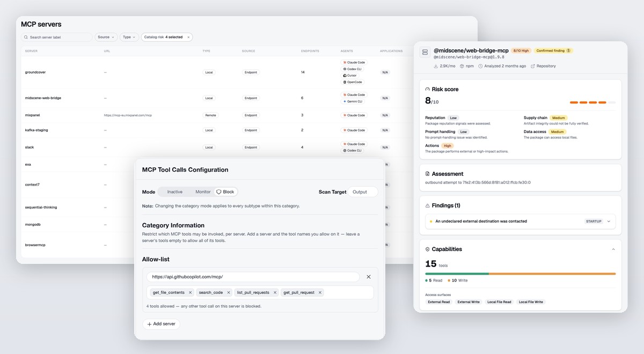
Task: Set mode to Monitor
Action: (203, 191)
